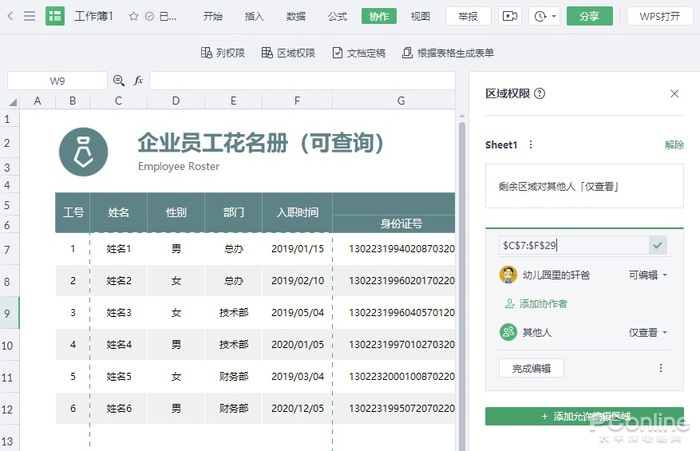This screenshot has height=451, width=700.
Task: Open the history clock dropdown
Action: pos(544,17)
